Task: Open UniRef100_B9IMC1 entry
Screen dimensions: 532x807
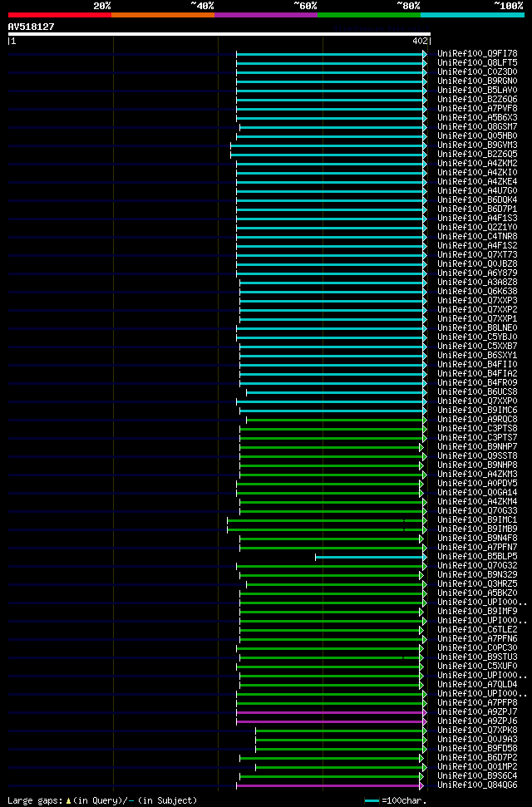Action: point(477,519)
